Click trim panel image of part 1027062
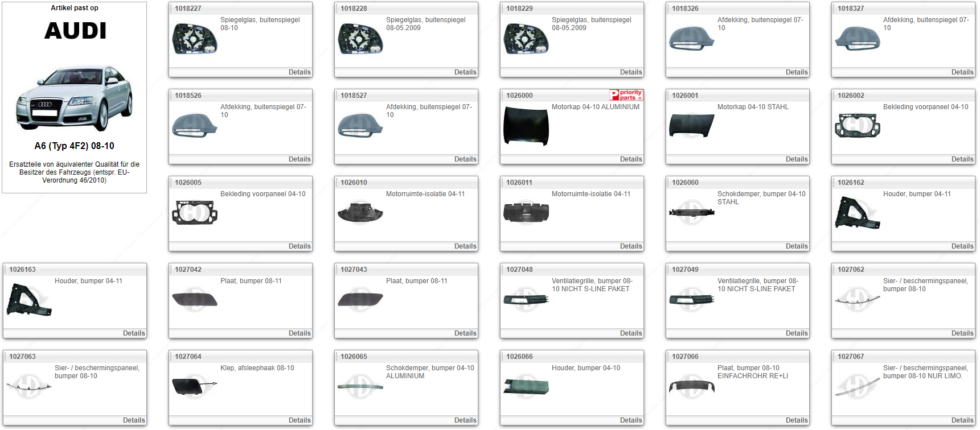Image resolution: width=980 pixels, height=430 pixels. coord(858,300)
